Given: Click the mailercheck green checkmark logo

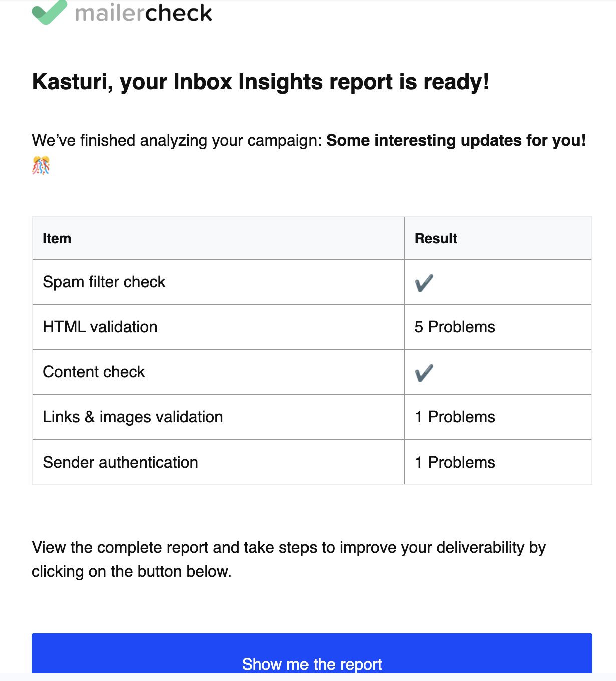Looking at the screenshot, I should [49, 12].
